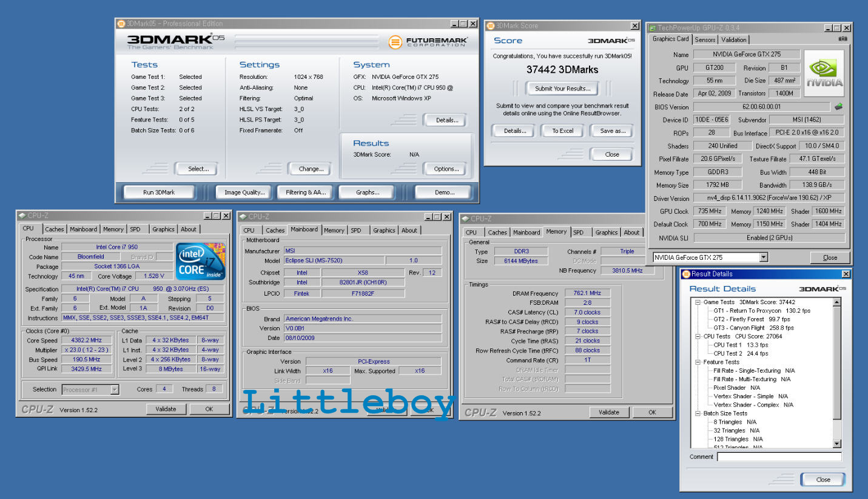Screen dimensions: 868x499
Task: Click the 37442 3DMarks score text
Action: tap(562, 70)
